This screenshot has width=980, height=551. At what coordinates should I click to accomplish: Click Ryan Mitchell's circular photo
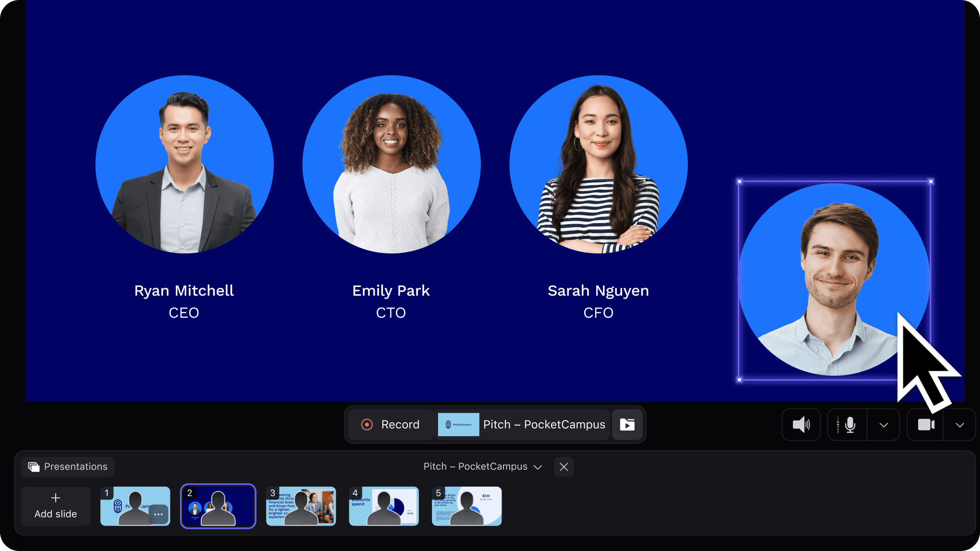(x=184, y=164)
